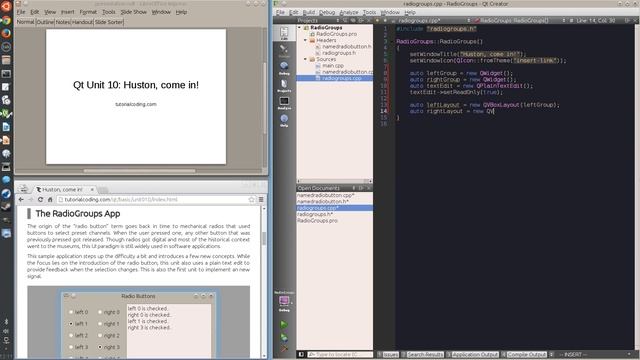Build the project with the hammer icon
This screenshot has width=640, height=360.
pyautogui.click(x=284, y=349)
